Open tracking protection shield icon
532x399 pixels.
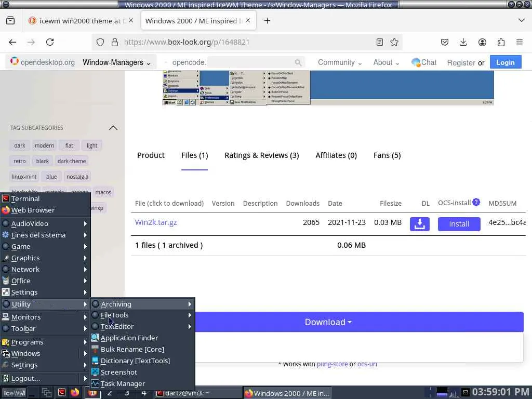[x=100, y=42]
